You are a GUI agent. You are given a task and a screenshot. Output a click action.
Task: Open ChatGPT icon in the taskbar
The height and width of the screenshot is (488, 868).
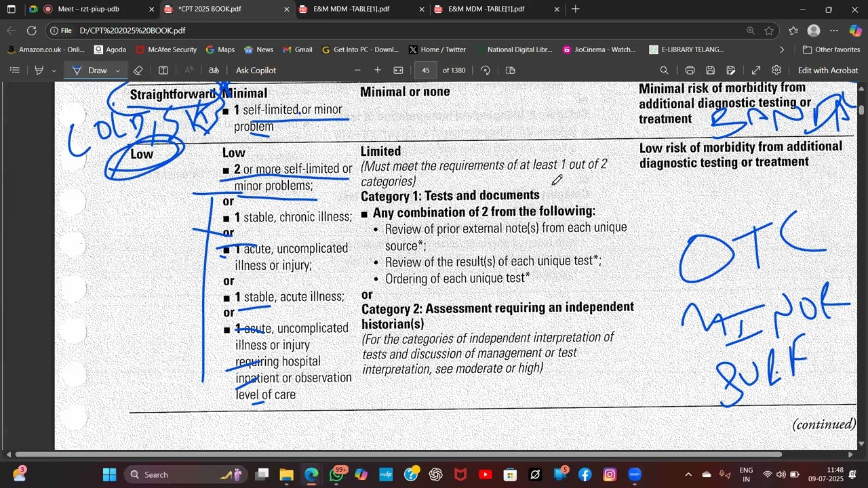pyautogui.click(x=435, y=474)
